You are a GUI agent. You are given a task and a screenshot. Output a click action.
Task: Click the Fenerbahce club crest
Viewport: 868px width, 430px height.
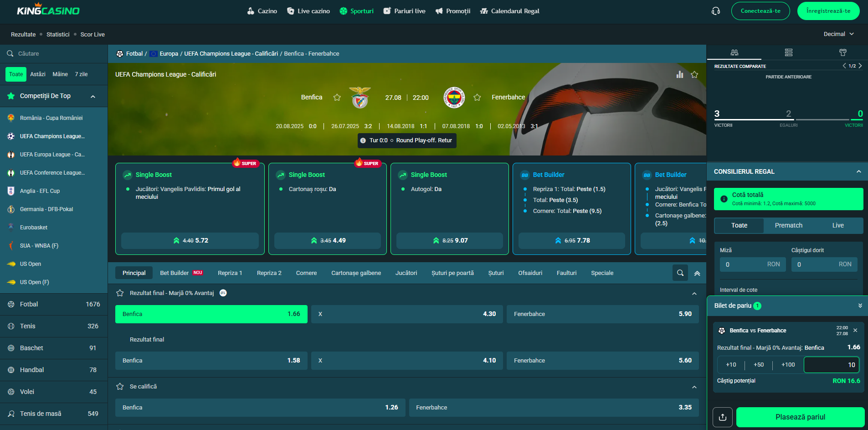[454, 97]
